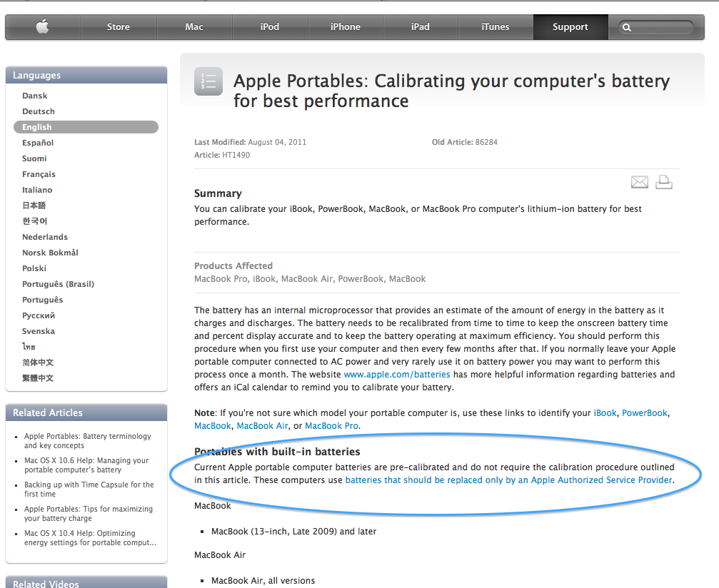Click the Apple logo home icon
Viewport: 719px width, 588px height.
point(43,26)
